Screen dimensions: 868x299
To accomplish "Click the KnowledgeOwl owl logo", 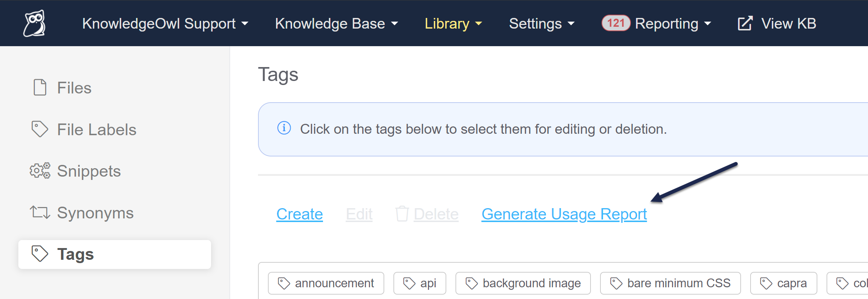I will point(34,23).
